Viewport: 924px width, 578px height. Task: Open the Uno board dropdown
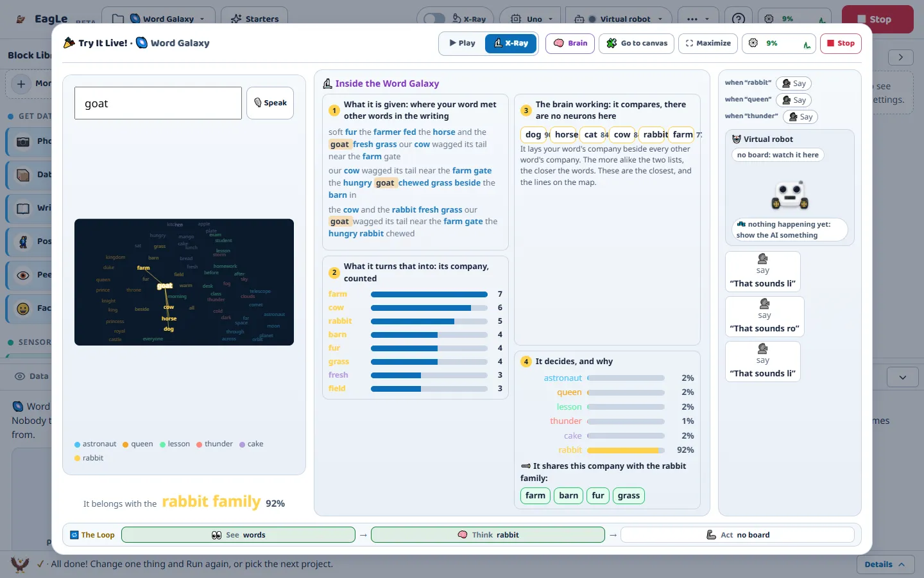coord(531,19)
